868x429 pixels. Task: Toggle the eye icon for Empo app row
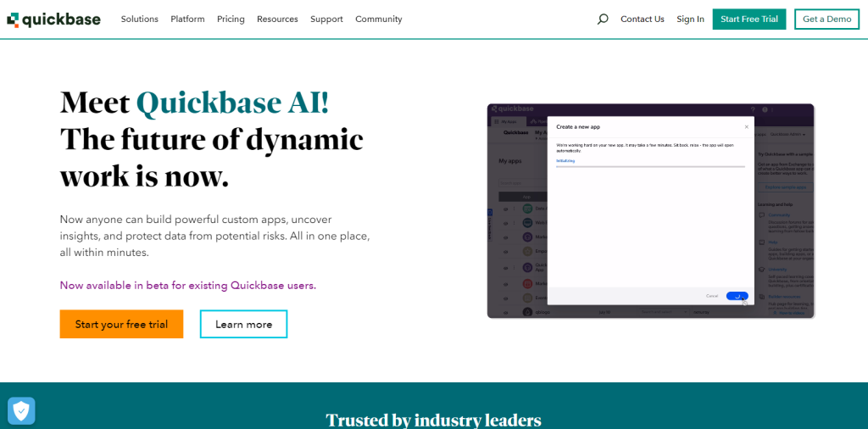(x=505, y=251)
